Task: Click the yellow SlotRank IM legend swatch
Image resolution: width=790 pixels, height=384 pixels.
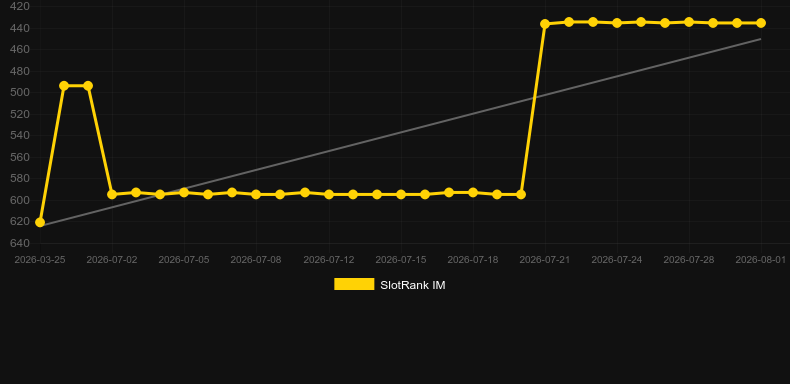Action: 354,284
